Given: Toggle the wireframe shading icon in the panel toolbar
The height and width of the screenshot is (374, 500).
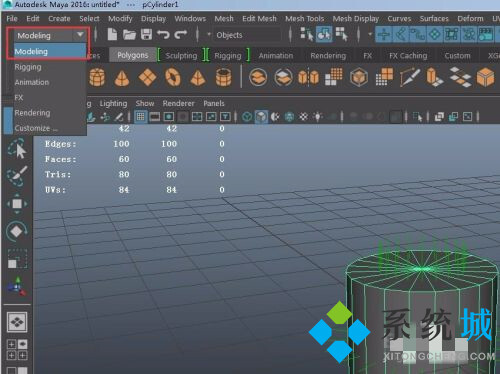Looking at the screenshot, I should pos(247,117).
